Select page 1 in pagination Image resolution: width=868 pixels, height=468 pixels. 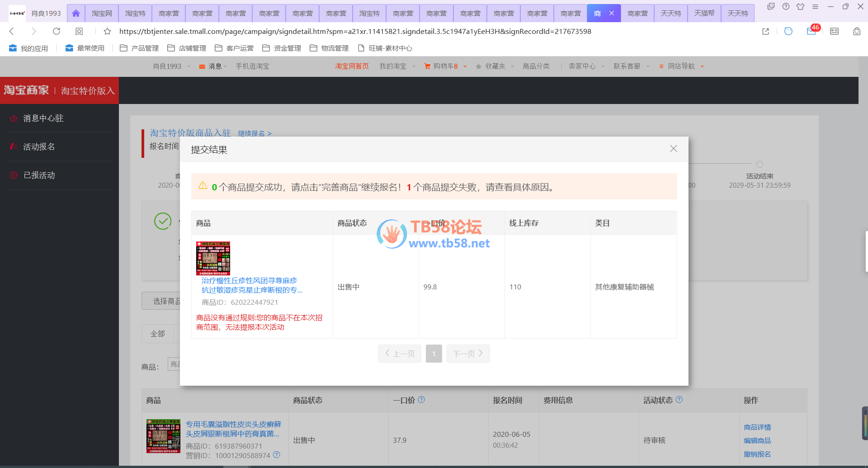point(434,354)
